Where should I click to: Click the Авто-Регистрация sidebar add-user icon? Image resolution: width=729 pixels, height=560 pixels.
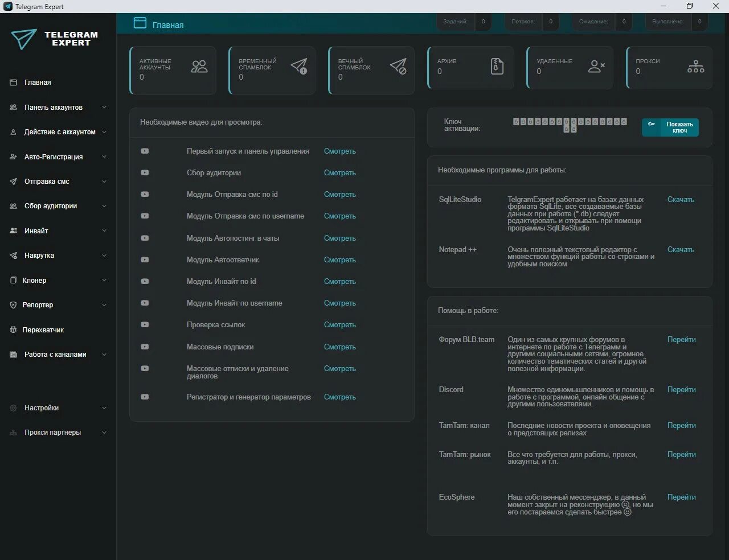[13, 157]
